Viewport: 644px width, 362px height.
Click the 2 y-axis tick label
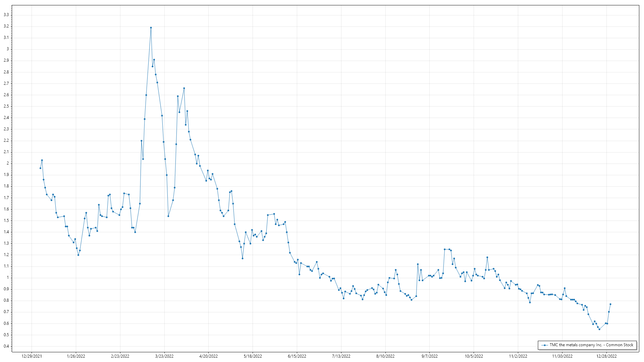point(8,163)
